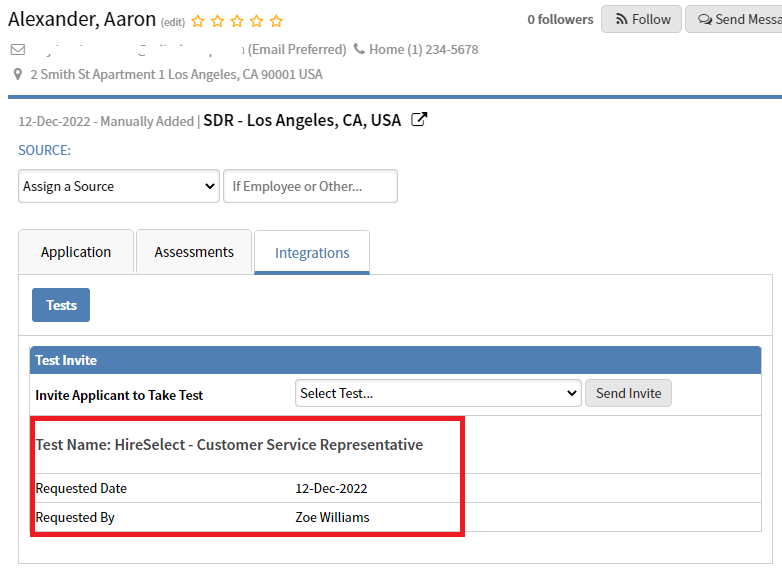782x571 pixels.
Task: Click the blue Tests button
Action: coord(61,305)
